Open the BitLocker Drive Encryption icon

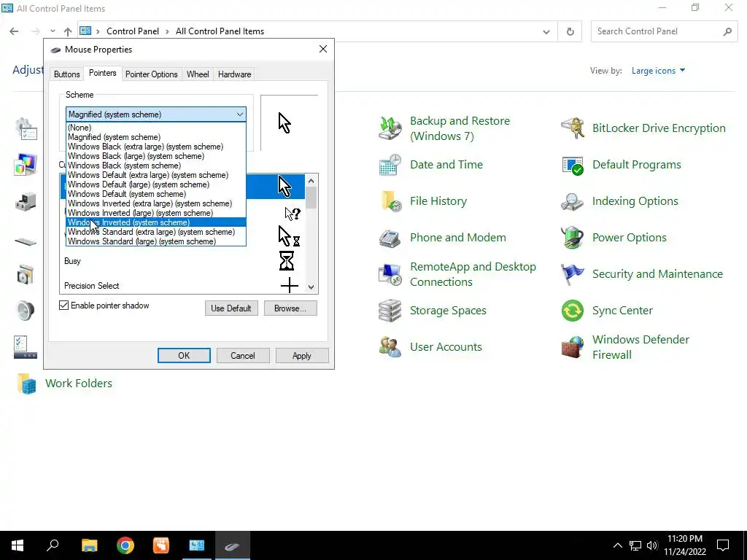point(572,128)
